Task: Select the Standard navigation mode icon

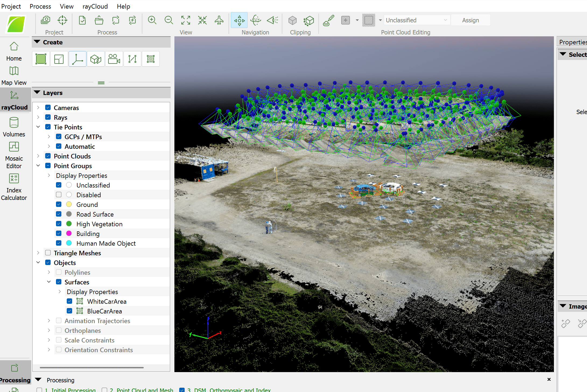Action: tap(239, 20)
